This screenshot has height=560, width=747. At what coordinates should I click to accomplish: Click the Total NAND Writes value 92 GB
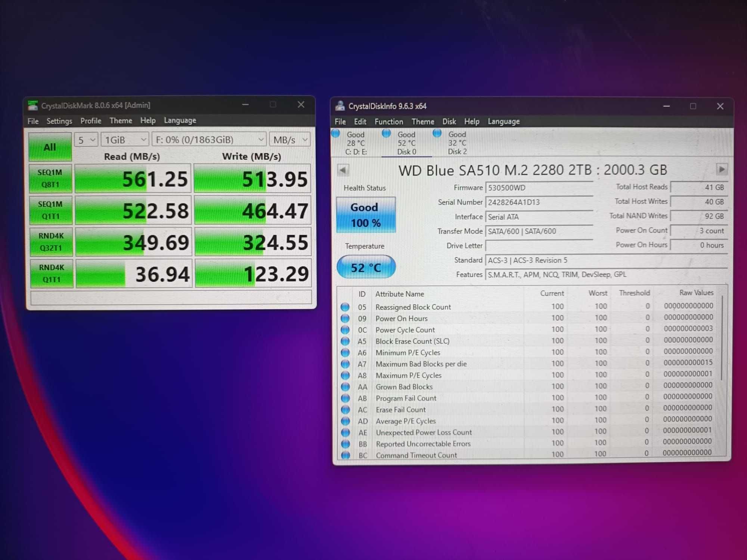click(699, 216)
